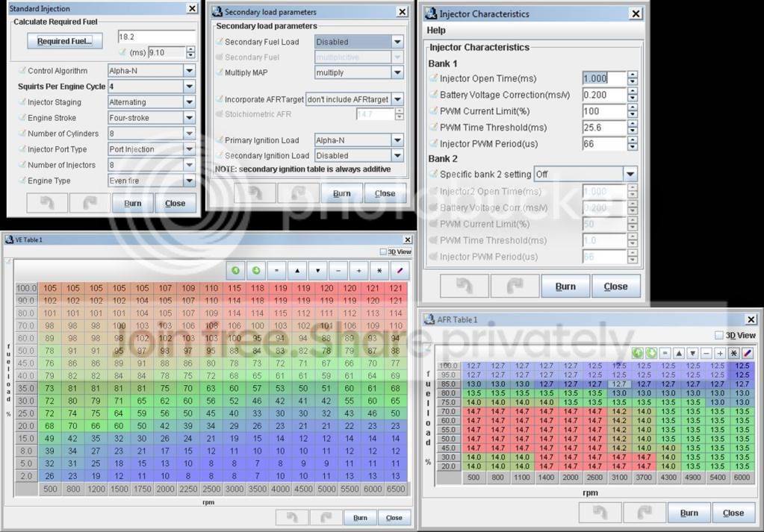The width and height of the screenshot is (764, 532).
Task: Click the Injector PWM Period(us) field showing 66
Action: tap(604, 143)
